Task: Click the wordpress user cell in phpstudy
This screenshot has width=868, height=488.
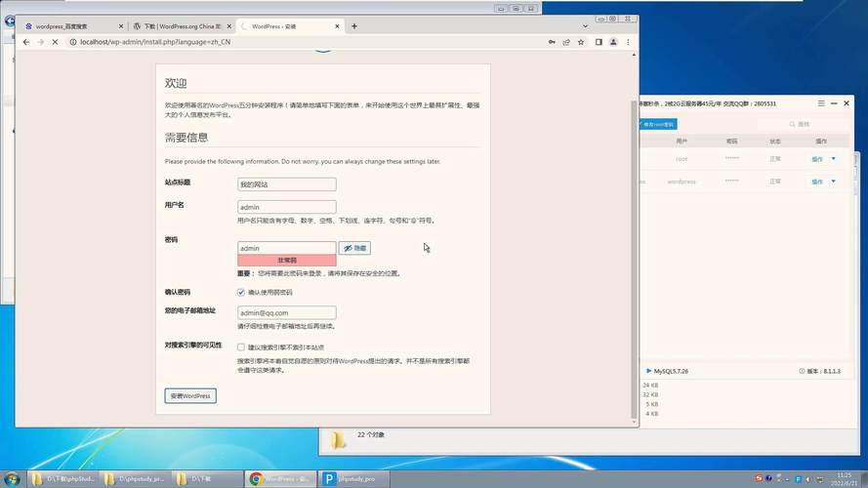Action: (682, 182)
